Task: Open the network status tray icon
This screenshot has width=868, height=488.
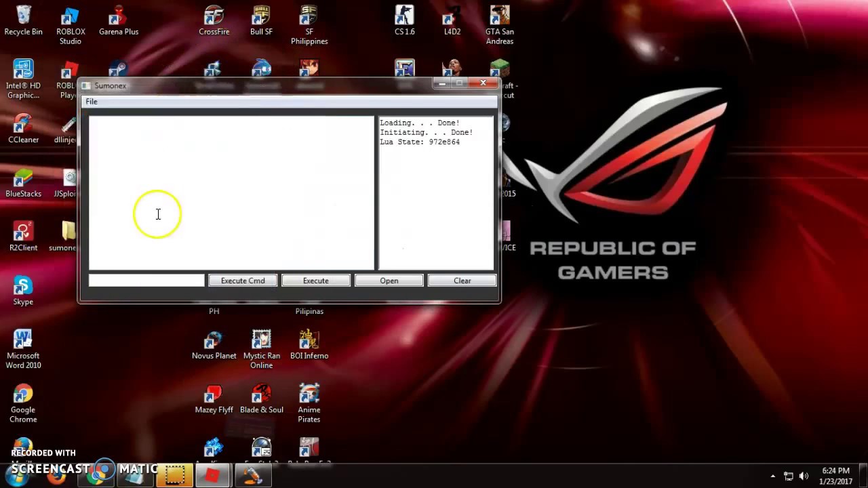Action: coord(789,476)
